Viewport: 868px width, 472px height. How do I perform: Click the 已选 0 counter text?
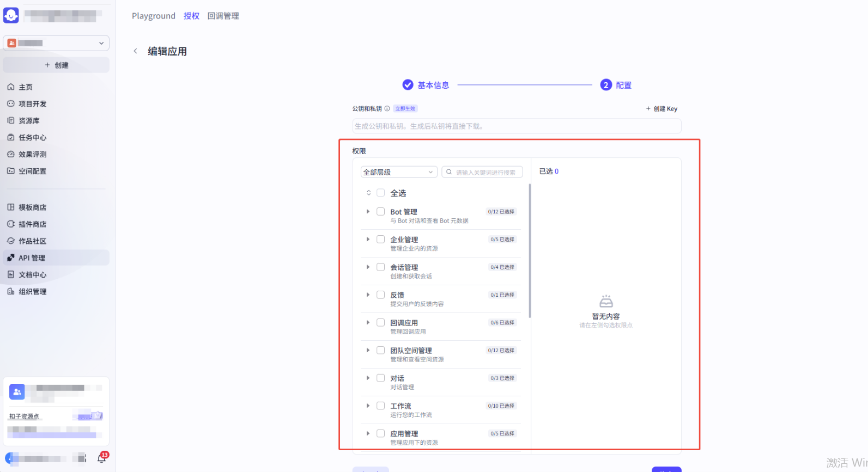coord(549,171)
